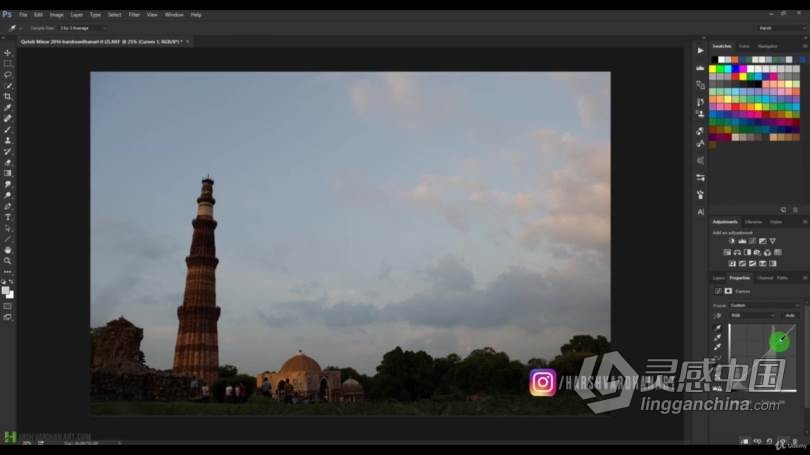Pick the yellow swatch
The image size is (810, 455).
coord(713,69)
